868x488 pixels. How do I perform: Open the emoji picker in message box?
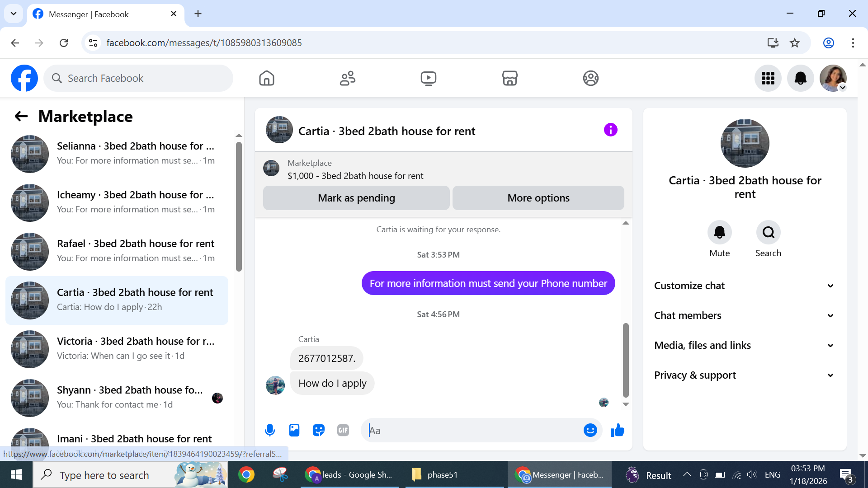(590, 430)
